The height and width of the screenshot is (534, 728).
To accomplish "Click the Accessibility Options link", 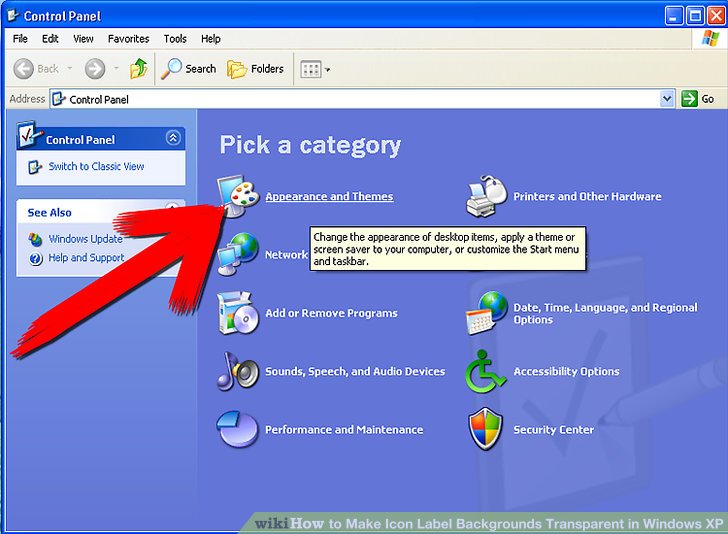I will coord(566,371).
